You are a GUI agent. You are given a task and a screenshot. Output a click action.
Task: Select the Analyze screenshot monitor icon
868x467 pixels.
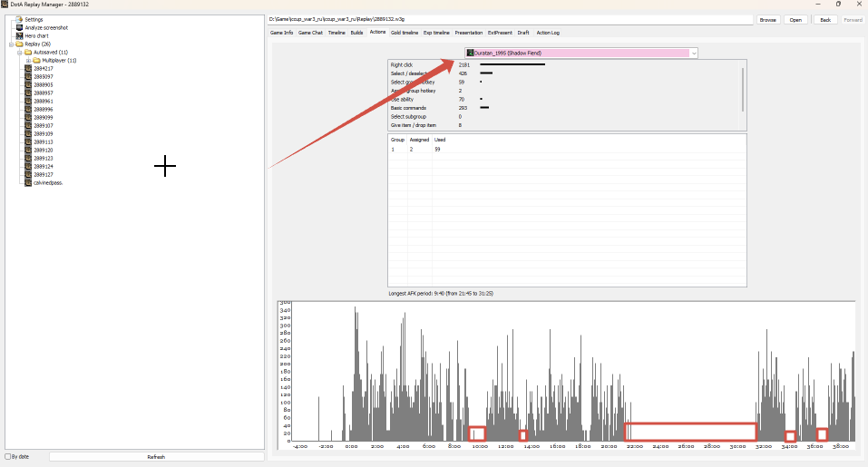tap(19, 28)
